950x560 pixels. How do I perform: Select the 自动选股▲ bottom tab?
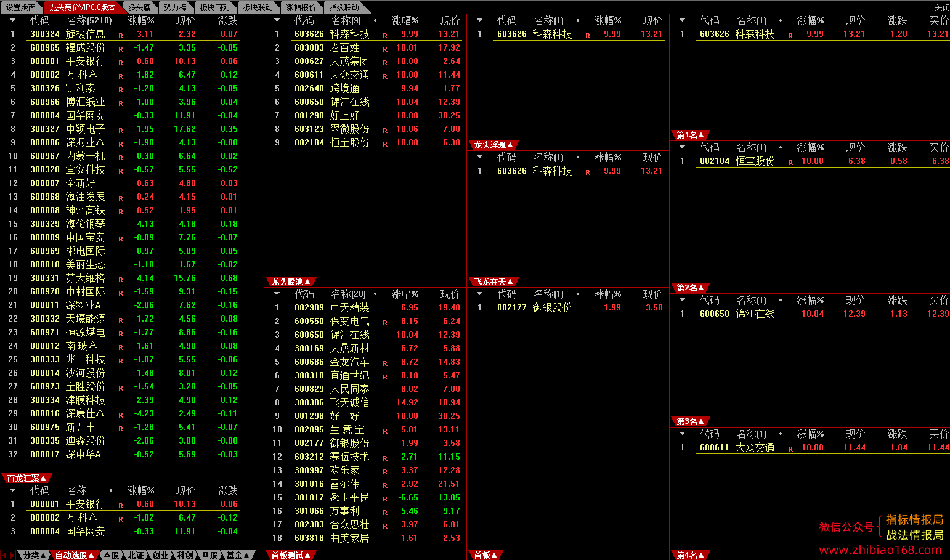pos(74,555)
